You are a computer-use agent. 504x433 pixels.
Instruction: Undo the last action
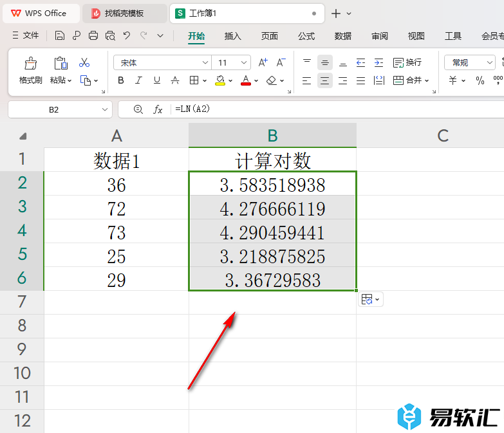pyautogui.click(x=127, y=35)
